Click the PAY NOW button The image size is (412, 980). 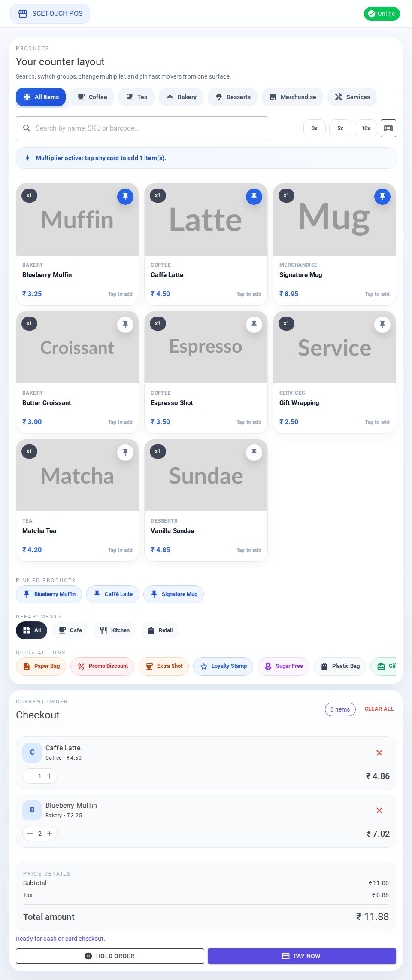[301, 956]
